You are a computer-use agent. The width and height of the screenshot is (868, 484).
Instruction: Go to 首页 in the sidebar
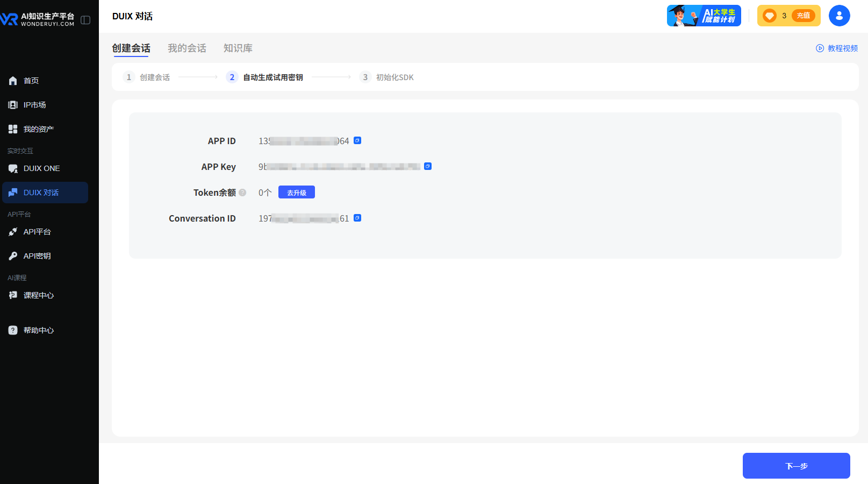[x=31, y=81]
